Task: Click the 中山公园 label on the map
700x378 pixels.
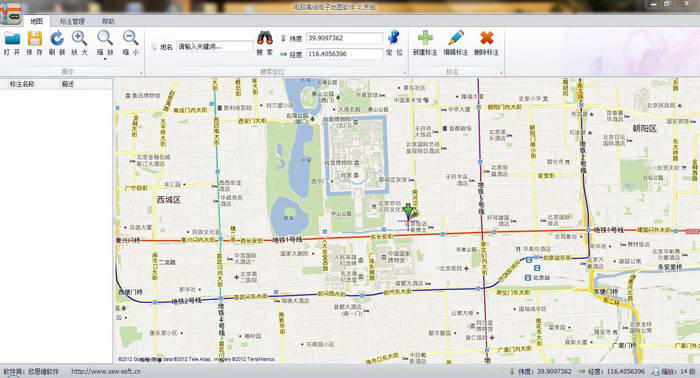Action: (x=341, y=214)
